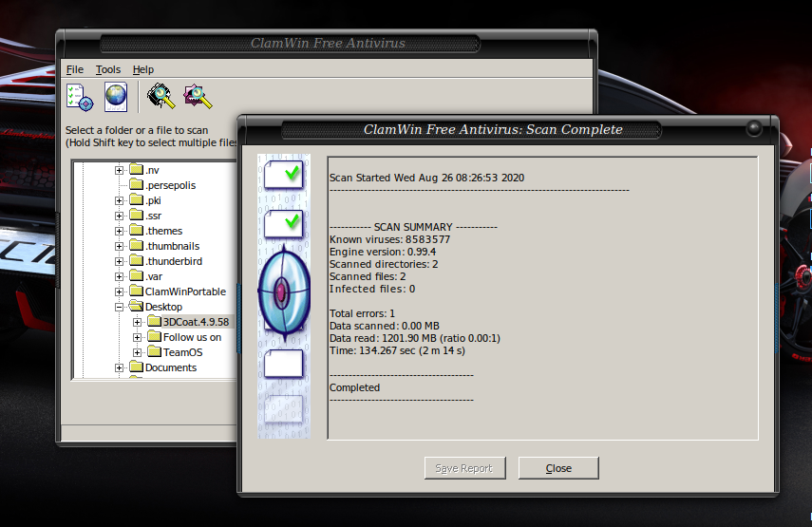Expand the .themes folder node
Image resolution: width=812 pixels, height=527 pixels.
point(119,231)
